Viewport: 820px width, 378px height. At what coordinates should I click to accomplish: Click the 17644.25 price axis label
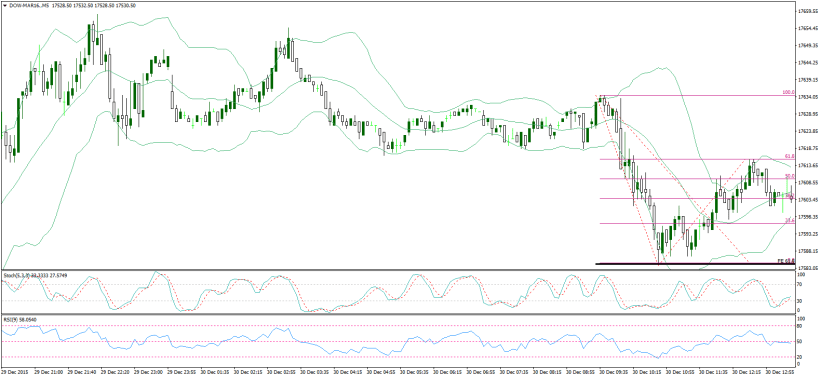(x=808, y=62)
